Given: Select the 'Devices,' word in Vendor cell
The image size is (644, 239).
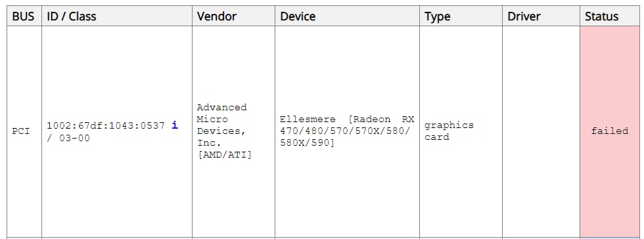Looking at the screenshot, I should pos(221,131).
